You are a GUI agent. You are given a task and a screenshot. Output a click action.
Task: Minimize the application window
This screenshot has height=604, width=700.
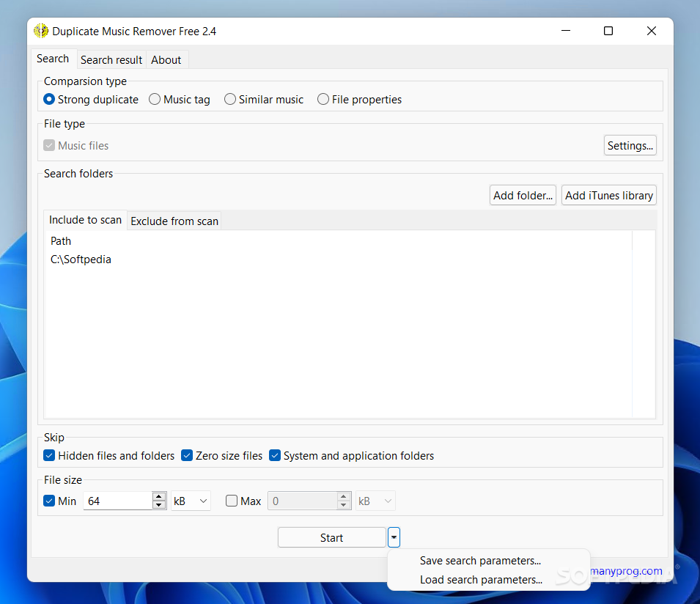point(566,31)
